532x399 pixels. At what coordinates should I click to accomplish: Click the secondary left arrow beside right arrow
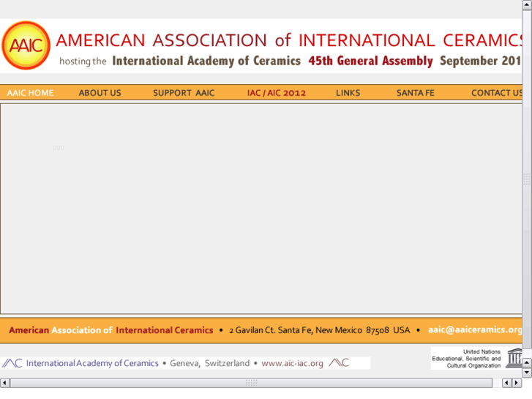pos(506,383)
